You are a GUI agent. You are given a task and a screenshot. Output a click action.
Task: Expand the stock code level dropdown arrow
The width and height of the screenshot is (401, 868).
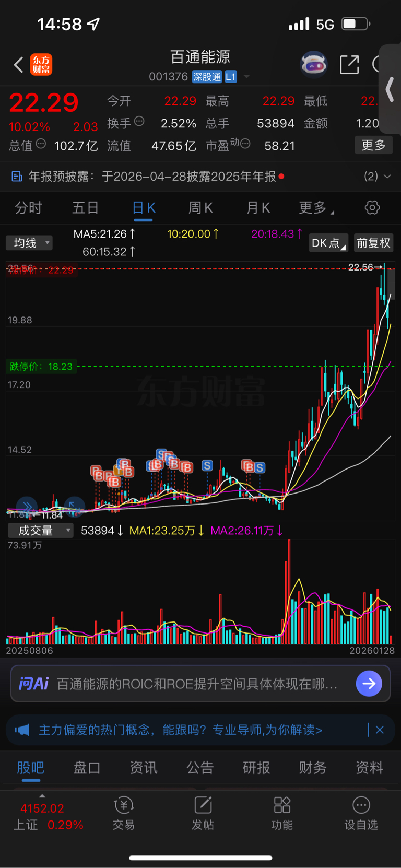(x=246, y=76)
